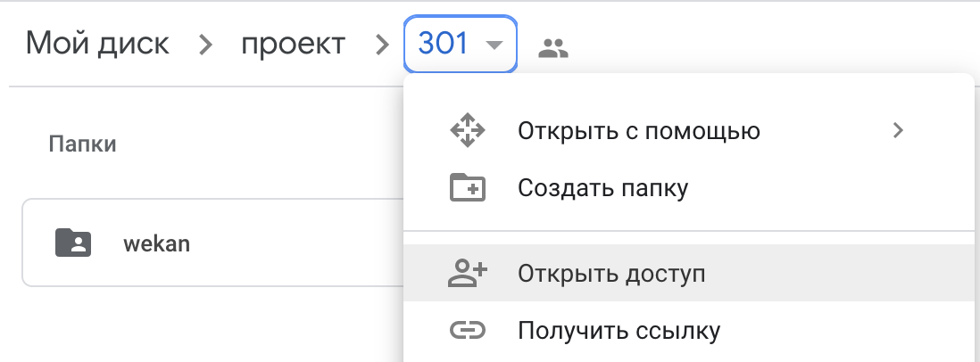The width and height of the screenshot is (980, 362).
Task: Click the chain link icon
Action: 467,331
